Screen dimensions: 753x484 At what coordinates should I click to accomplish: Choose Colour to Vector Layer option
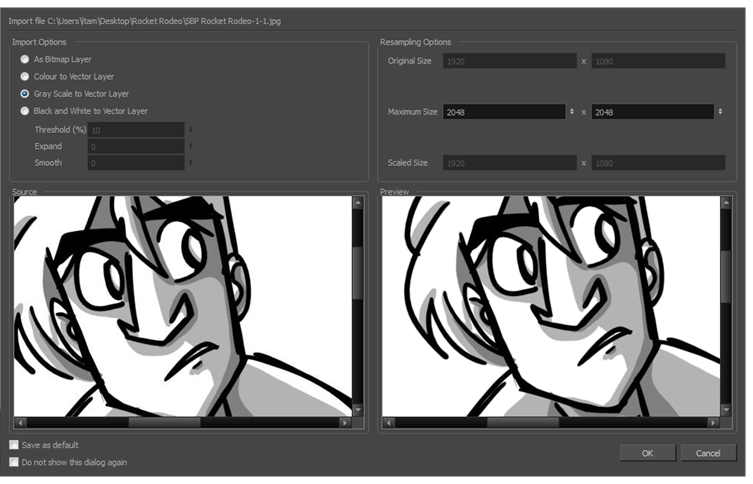click(x=25, y=76)
